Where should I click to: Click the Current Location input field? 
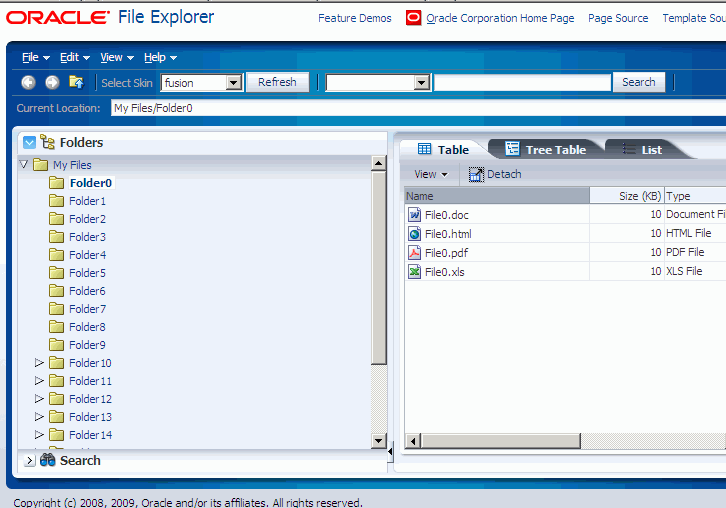tap(419, 108)
